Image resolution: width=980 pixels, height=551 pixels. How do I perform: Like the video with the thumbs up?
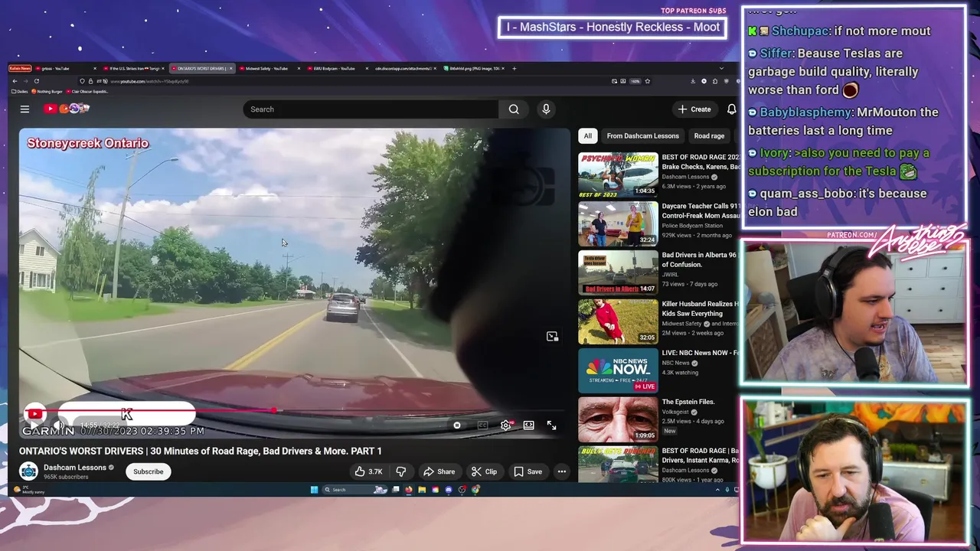coord(368,471)
